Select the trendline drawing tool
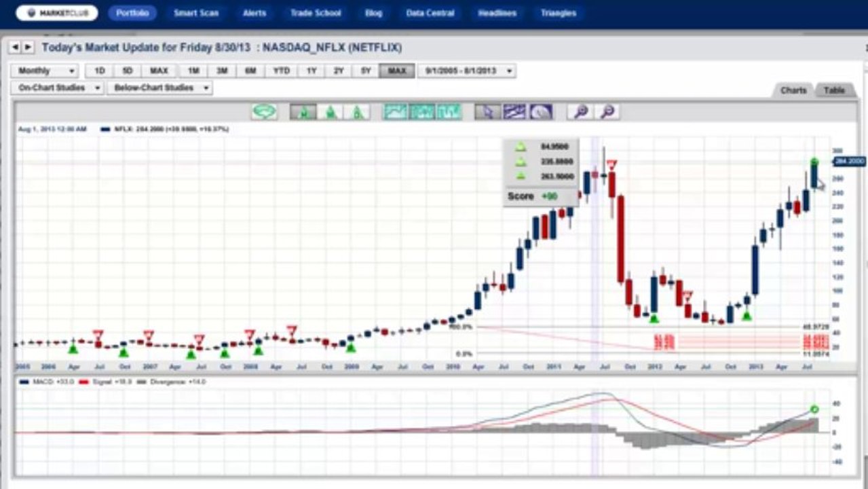 tap(514, 112)
